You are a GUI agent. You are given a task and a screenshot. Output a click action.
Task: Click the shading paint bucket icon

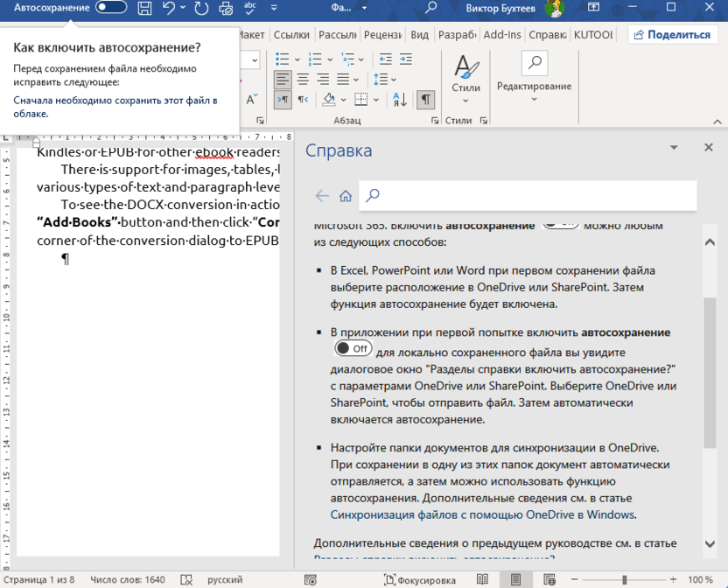tap(331, 100)
